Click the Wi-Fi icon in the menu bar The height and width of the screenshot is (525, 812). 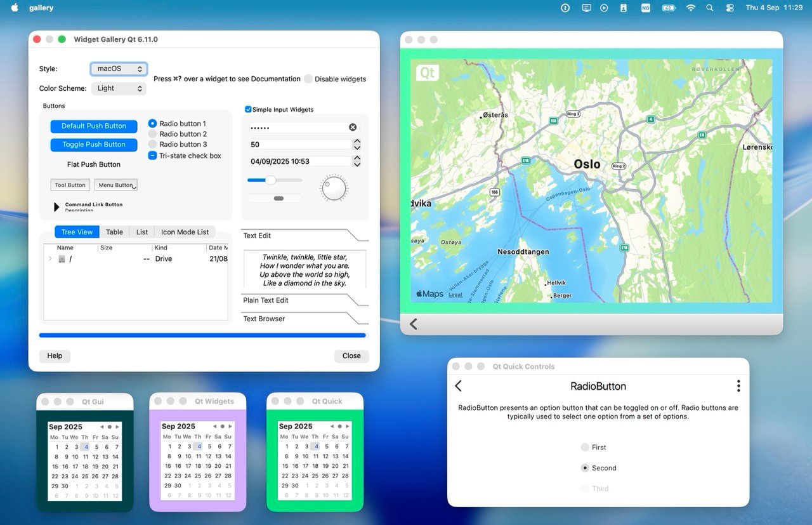690,8
